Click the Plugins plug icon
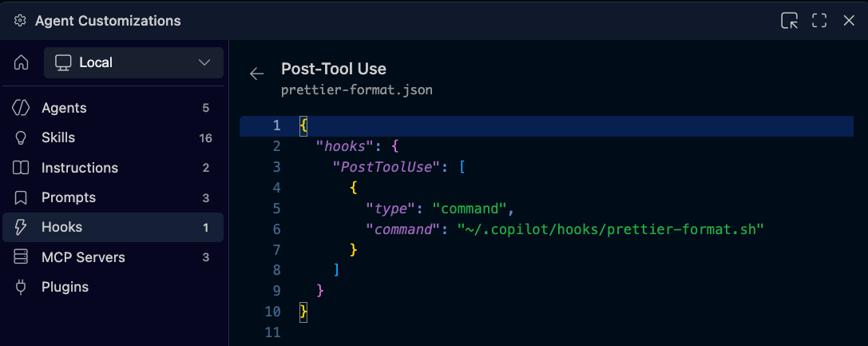 tap(21, 288)
